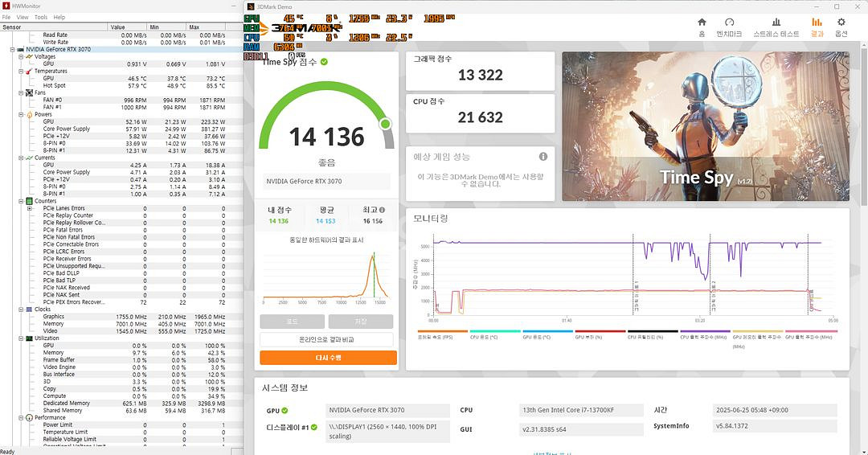Open the Options gear icon in 3DMark

pyautogui.click(x=841, y=23)
